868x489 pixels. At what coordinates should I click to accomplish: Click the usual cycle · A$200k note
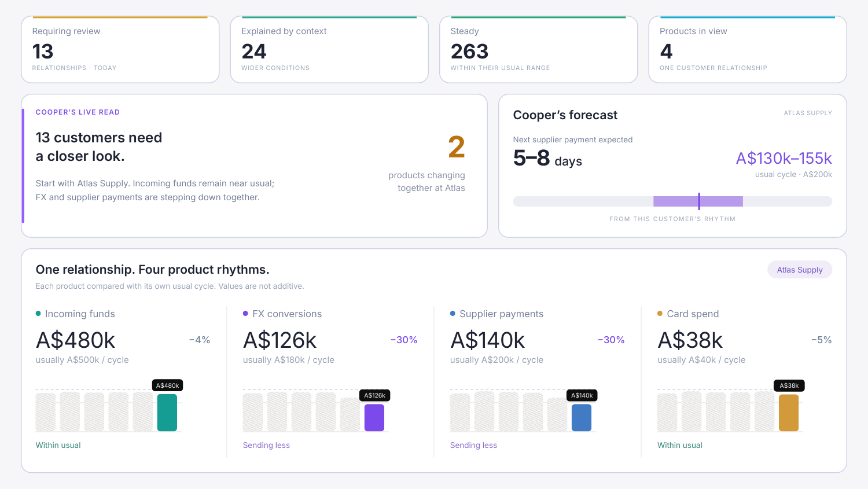click(x=793, y=174)
